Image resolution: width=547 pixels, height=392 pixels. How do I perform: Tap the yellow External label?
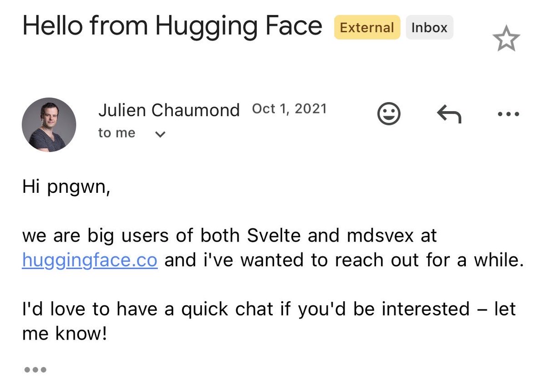(x=367, y=27)
